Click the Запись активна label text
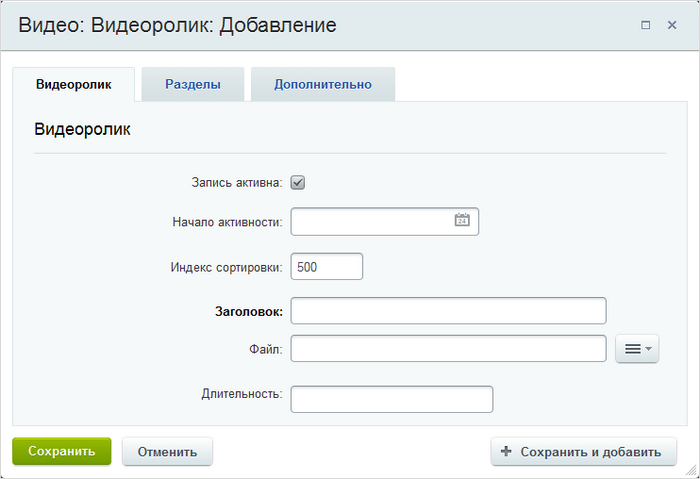The height and width of the screenshot is (479, 700). click(237, 183)
